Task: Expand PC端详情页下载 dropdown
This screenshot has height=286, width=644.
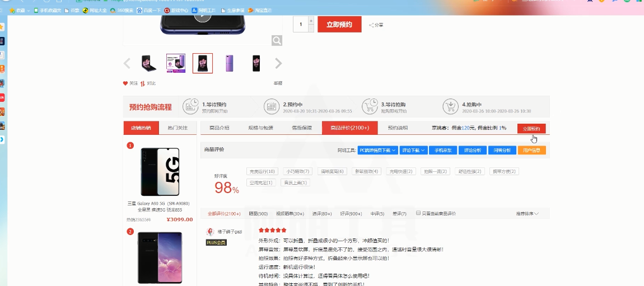Action: [x=378, y=150]
